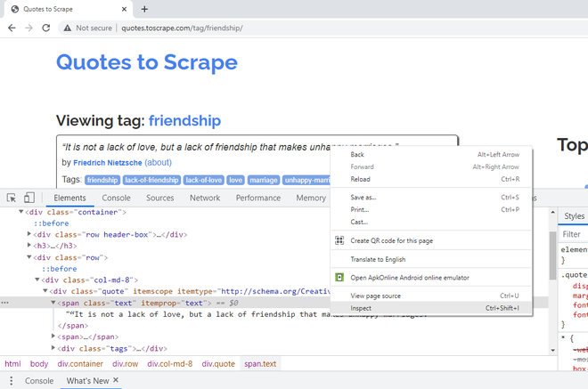Click the friendship tag badge
This screenshot has height=389, width=588.
coord(102,181)
